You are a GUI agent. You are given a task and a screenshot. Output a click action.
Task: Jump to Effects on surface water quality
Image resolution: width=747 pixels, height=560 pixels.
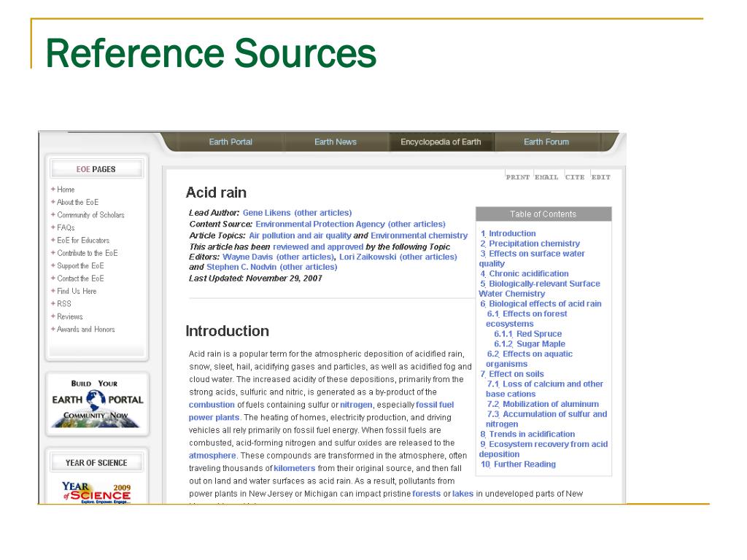[x=532, y=259]
